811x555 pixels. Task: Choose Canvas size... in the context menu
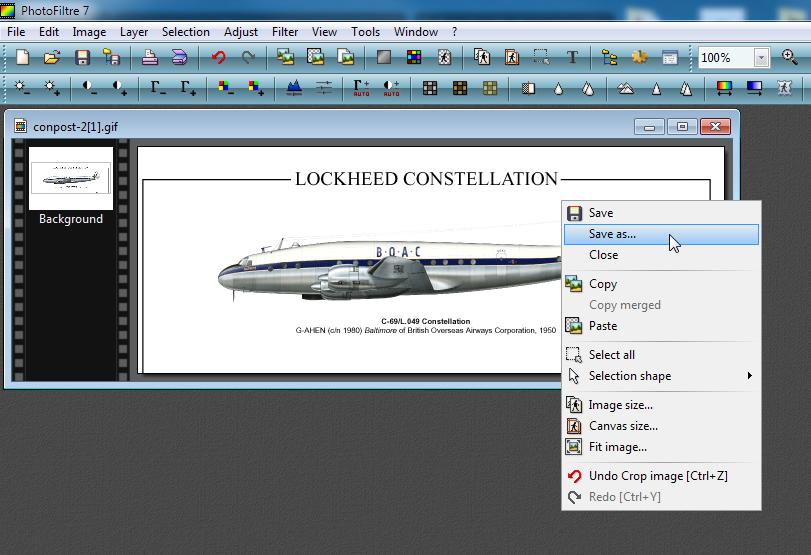661,426
